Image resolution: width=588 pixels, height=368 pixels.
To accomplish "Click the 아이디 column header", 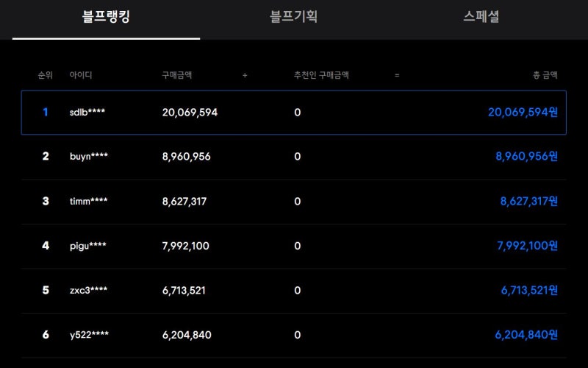I will point(81,75).
